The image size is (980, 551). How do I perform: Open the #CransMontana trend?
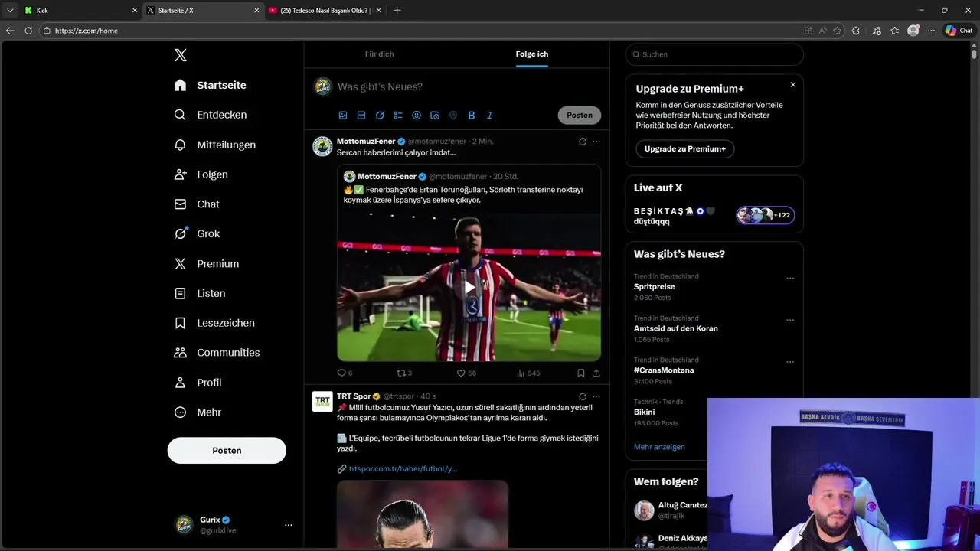(664, 370)
